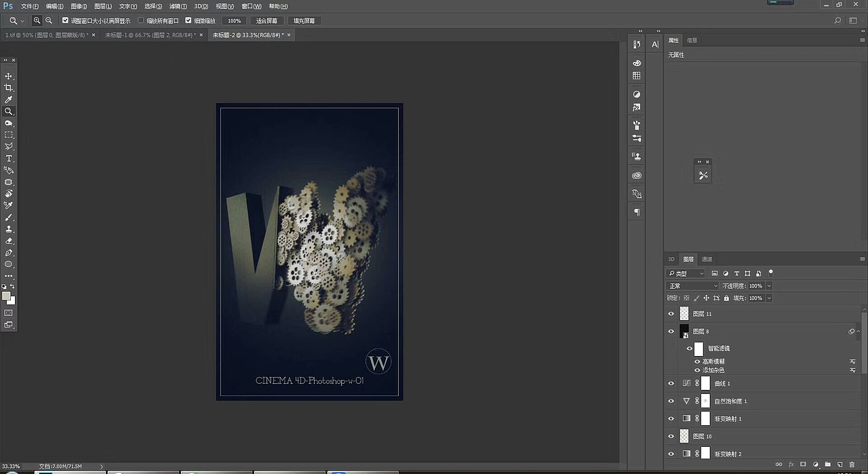Click the 适合屏幕 button
The width and height of the screenshot is (868, 474).
coord(266,20)
